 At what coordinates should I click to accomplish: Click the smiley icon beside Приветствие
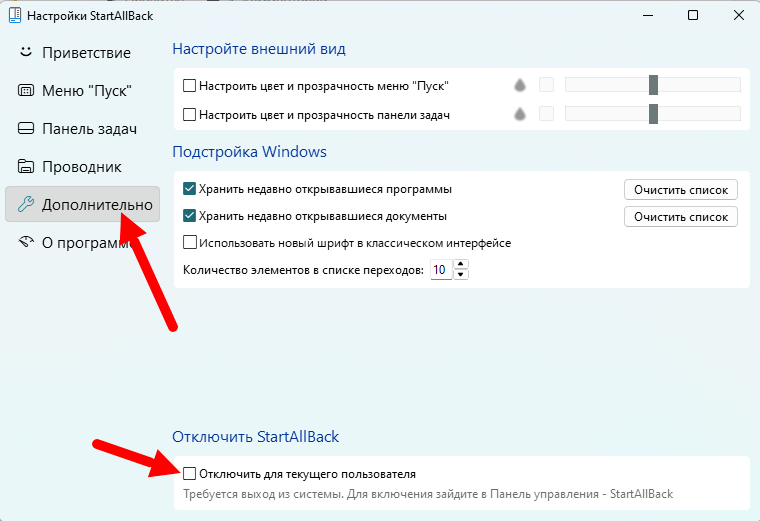[26, 52]
